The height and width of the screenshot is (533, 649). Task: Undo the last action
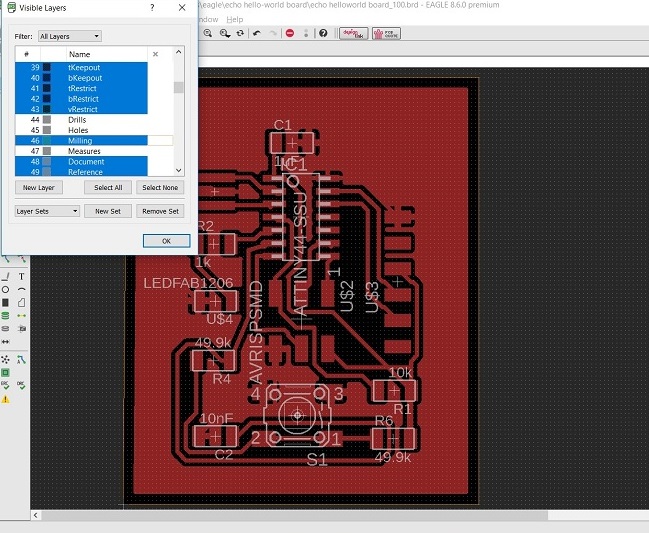point(257,33)
